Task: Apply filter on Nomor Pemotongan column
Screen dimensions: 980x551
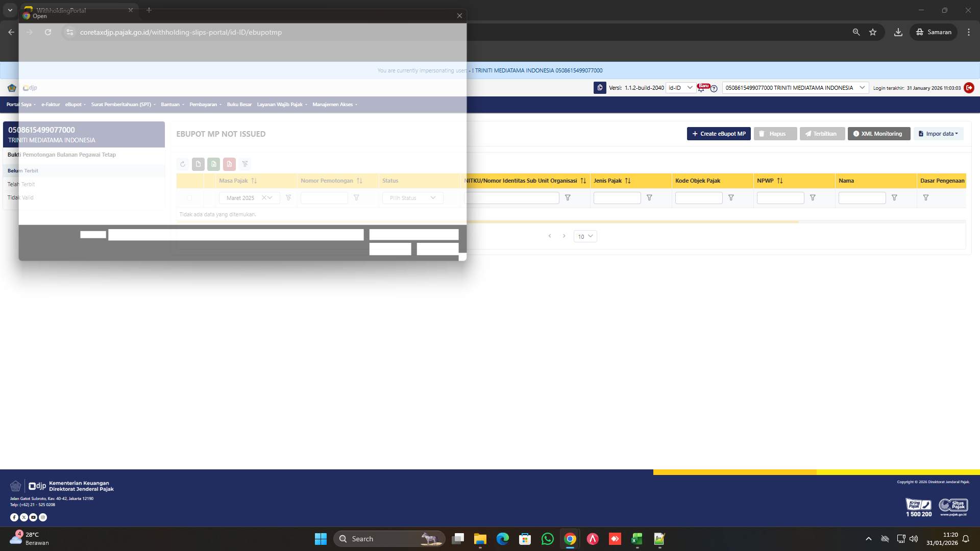Action: [x=356, y=198]
